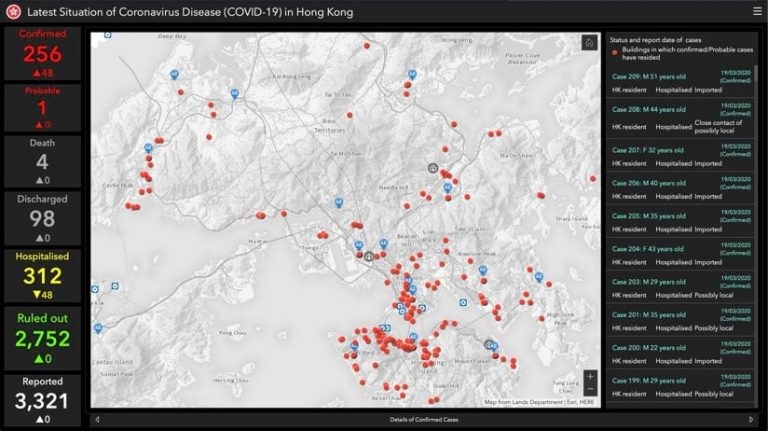Click the Hong Kong emblem logo
The width and height of the screenshot is (768, 431).
click(11, 12)
